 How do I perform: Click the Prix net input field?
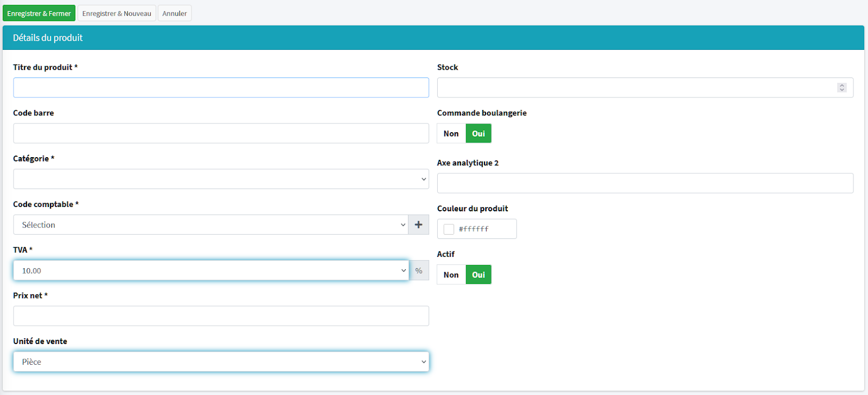pyautogui.click(x=221, y=316)
